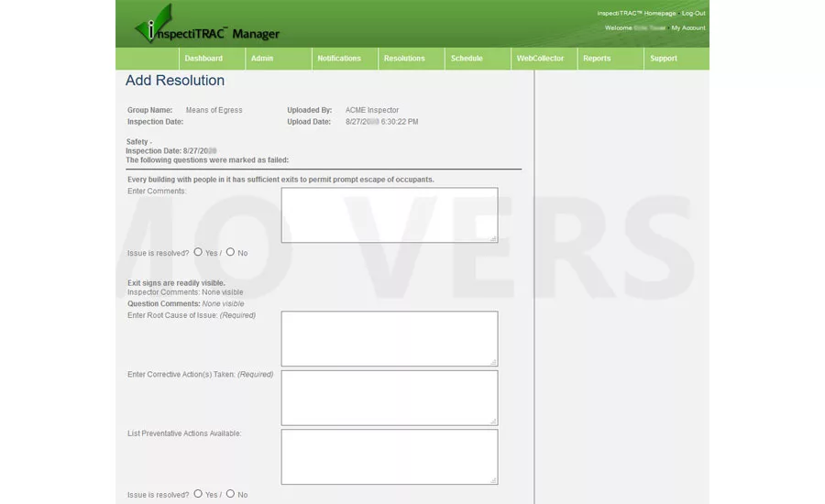The height and width of the screenshot is (504, 825).
Task: Select Yes for the sufficient exits issue
Action: tap(198, 252)
